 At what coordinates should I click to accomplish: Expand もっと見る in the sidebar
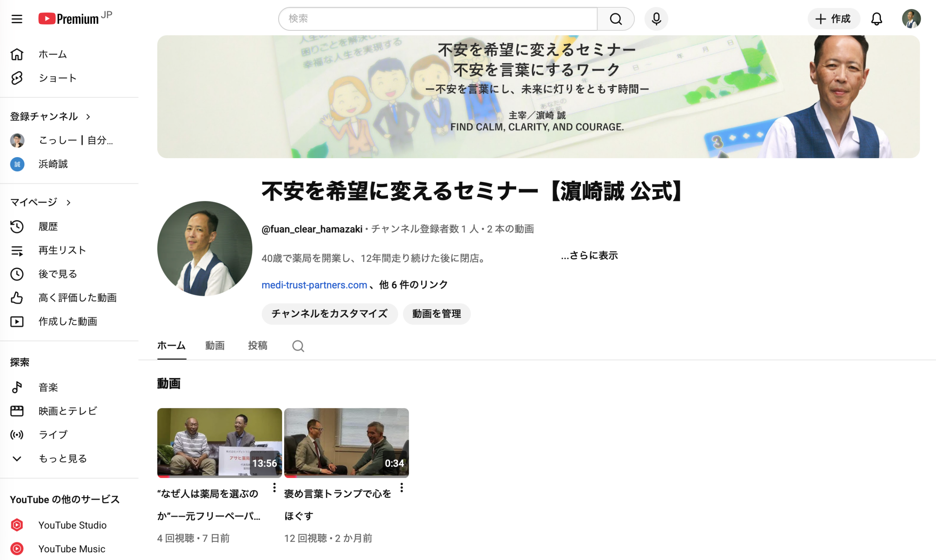[63, 458]
